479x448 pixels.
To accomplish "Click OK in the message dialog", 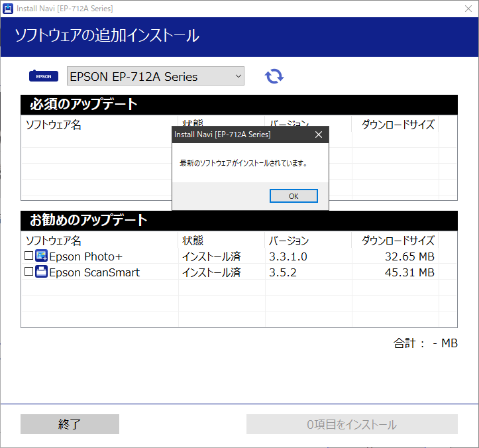I will [293, 196].
